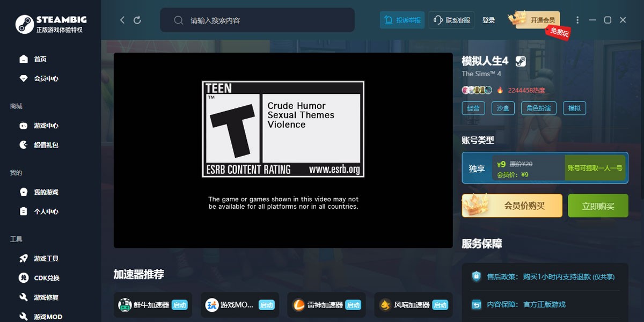
Task: Click the Steam icon beside 模拟人生4 title
Action: [519, 61]
